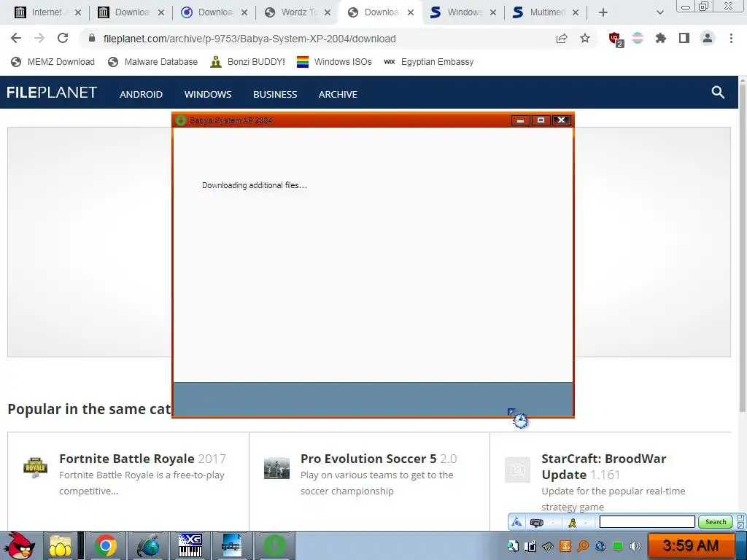Click the browser forward arrow
The width and height of the screenshot is (747, 560).
pos(39,38)
